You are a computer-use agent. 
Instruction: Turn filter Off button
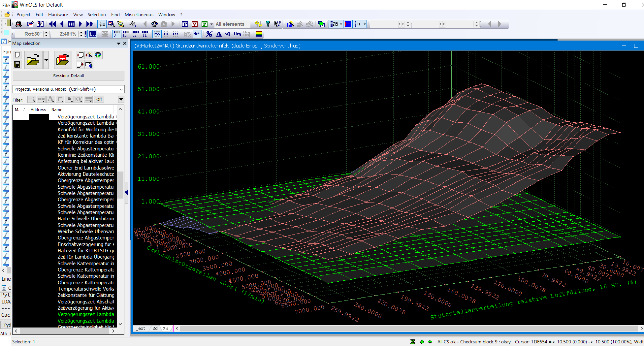(99, 99)
